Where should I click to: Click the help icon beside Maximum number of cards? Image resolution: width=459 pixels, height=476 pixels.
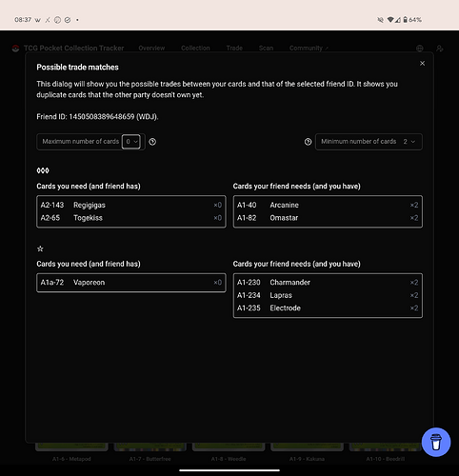point(152,142)
